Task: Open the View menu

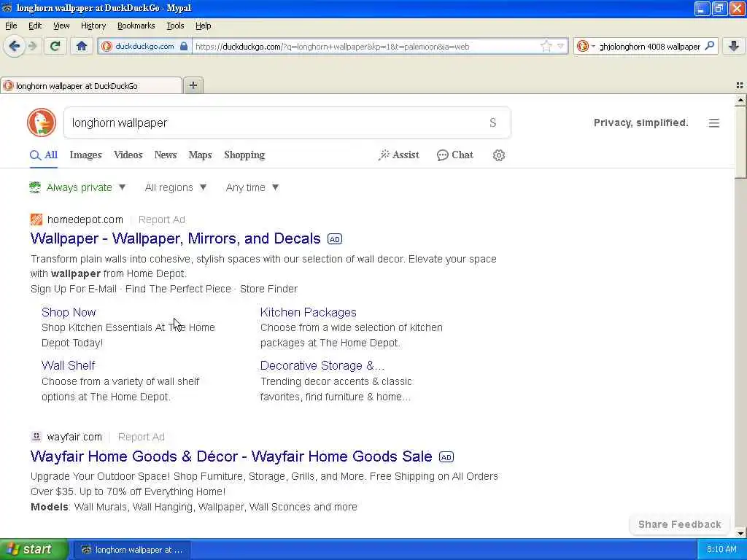Action: (x=61, y=26)
